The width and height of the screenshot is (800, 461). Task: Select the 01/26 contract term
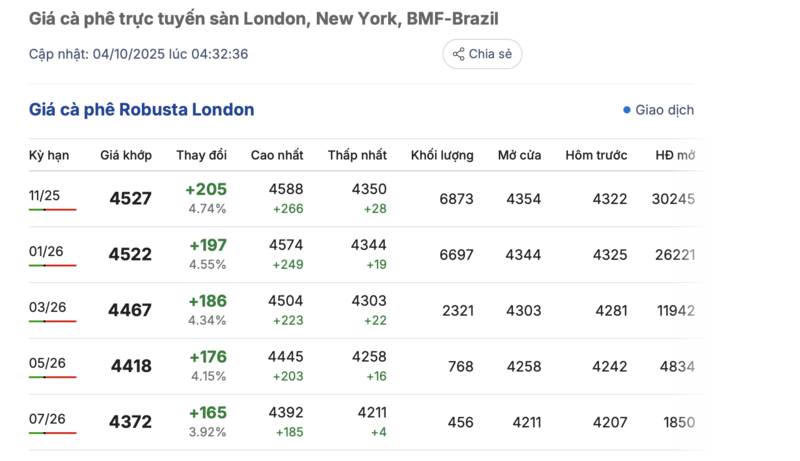click(46, 252)
